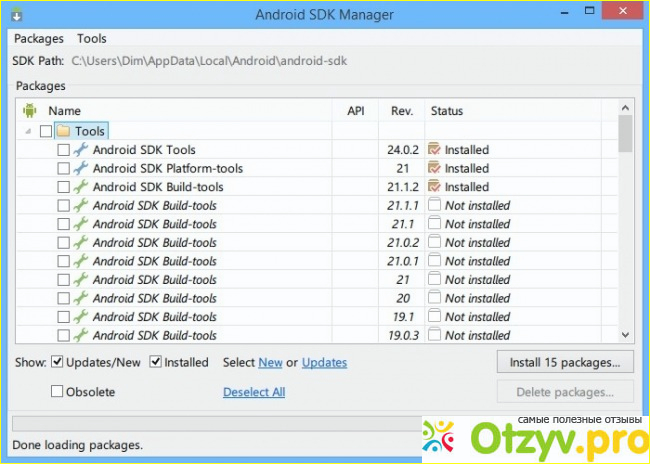Click the Android robot icon in Name header

click(x=28, y=111)
